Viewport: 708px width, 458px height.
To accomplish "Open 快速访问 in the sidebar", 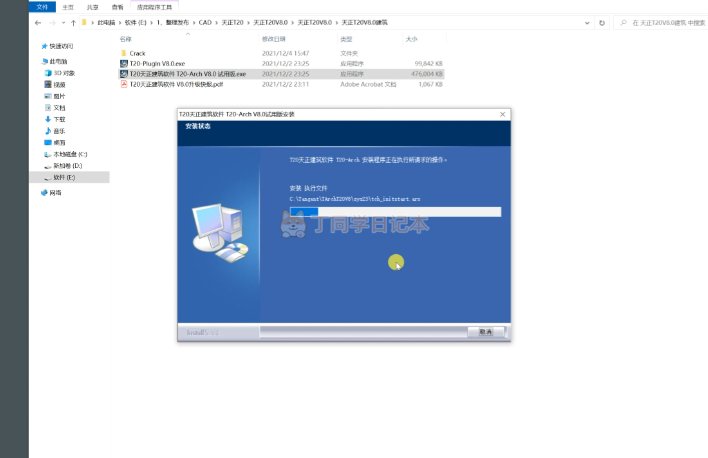I will coord(61,46).
